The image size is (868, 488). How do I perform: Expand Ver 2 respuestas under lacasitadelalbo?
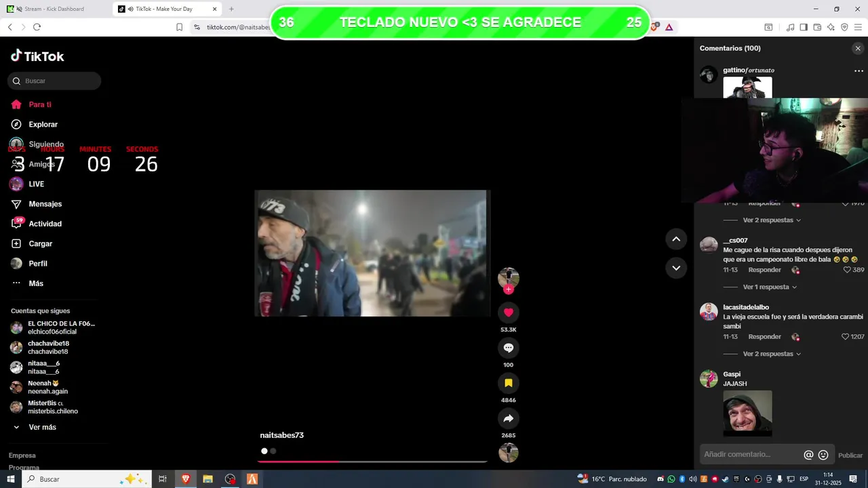(x=772, y=354)
